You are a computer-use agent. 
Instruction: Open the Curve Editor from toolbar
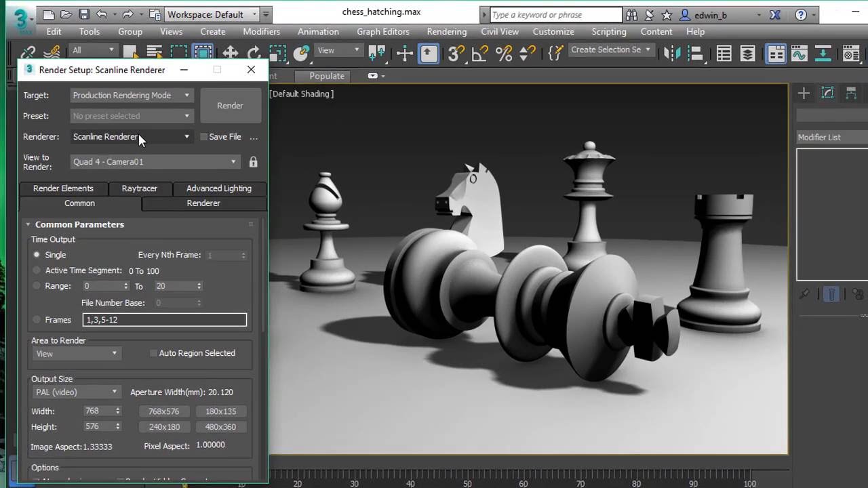pyautogui.click(x=799, y=53)
